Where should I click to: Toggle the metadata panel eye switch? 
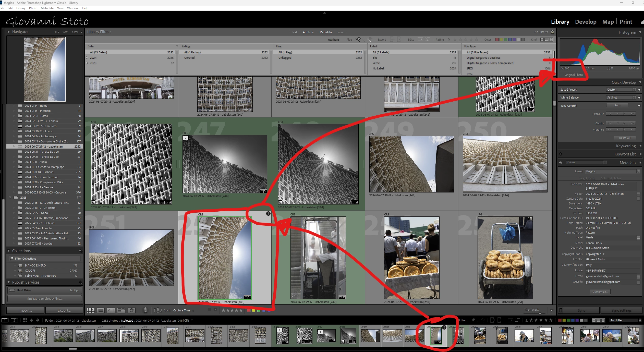pyautogui.click(x=561, y=163)
